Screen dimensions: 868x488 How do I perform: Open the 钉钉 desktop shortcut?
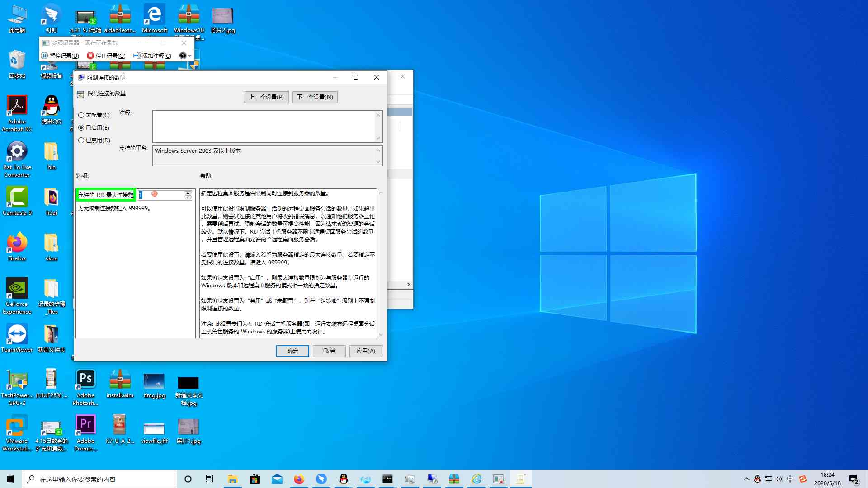(x=52, y=19)
